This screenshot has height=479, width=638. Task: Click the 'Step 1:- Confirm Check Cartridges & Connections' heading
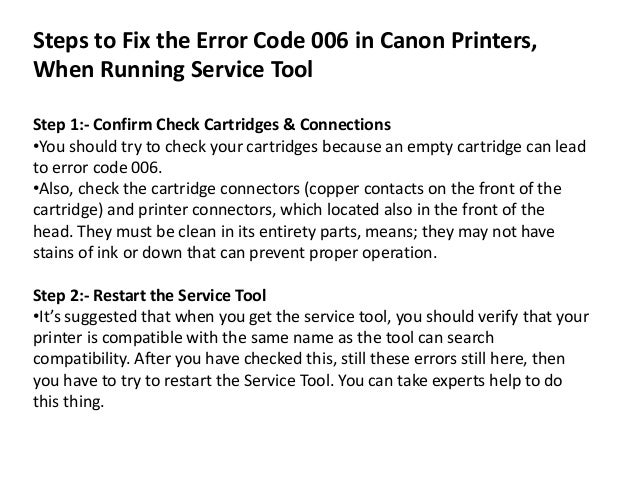(212, 125)
